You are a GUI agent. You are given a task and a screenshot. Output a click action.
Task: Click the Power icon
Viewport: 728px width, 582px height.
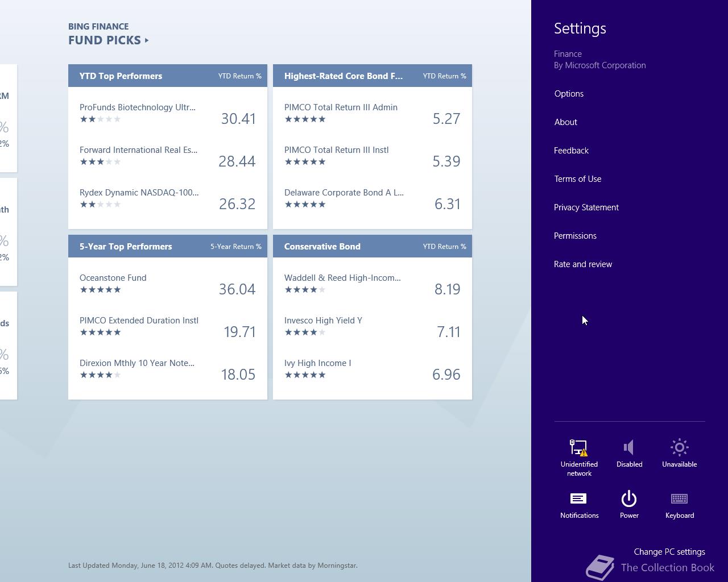(629, 499)
